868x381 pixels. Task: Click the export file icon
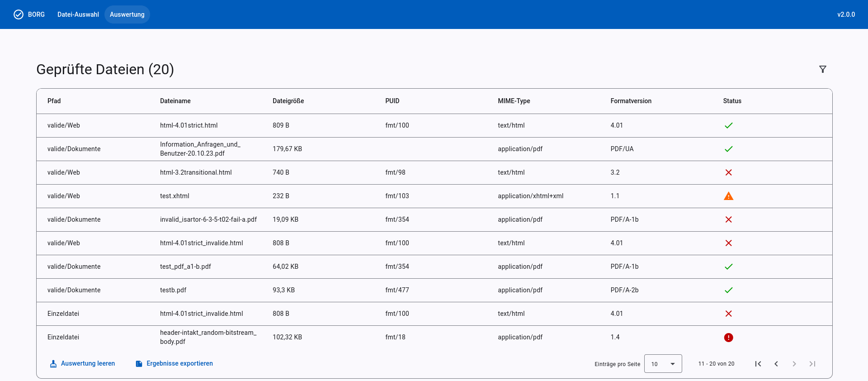pyautogui.click(x=139, y=364)
